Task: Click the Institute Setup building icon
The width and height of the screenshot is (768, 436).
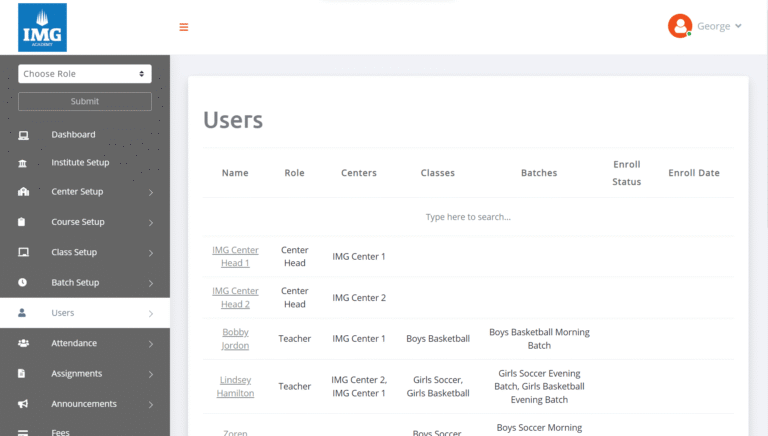Action: (23, 163)
